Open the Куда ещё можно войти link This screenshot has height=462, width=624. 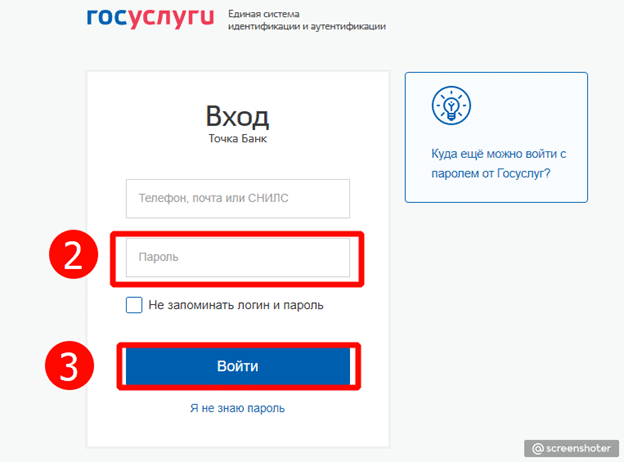[498, 163]
